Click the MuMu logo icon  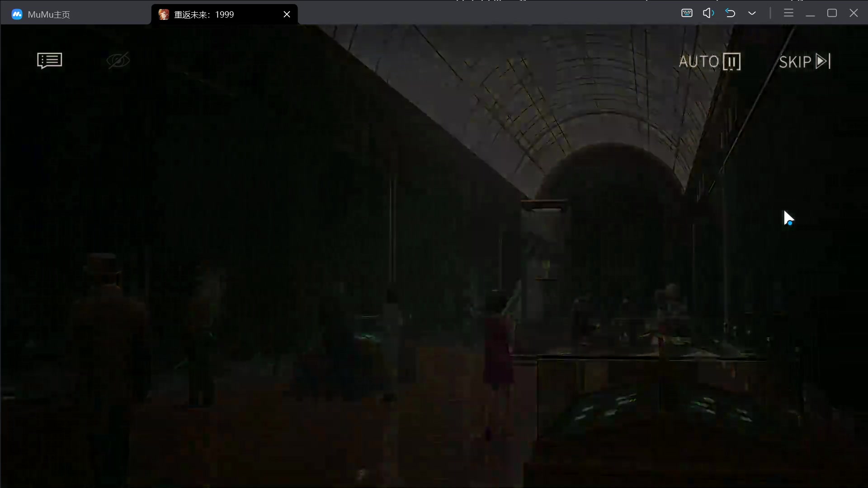click(x=17, y=14)
